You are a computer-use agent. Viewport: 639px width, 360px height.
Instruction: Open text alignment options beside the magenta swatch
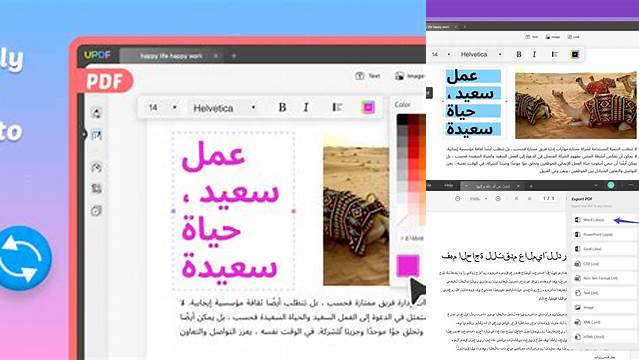point(337,107)
